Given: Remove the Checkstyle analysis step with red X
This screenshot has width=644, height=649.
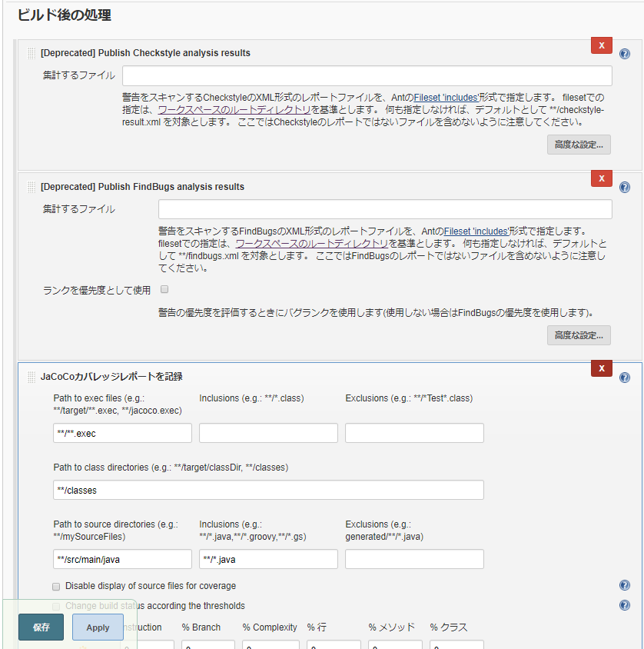Looking at the screenshot, I should [x=602, y=45].
